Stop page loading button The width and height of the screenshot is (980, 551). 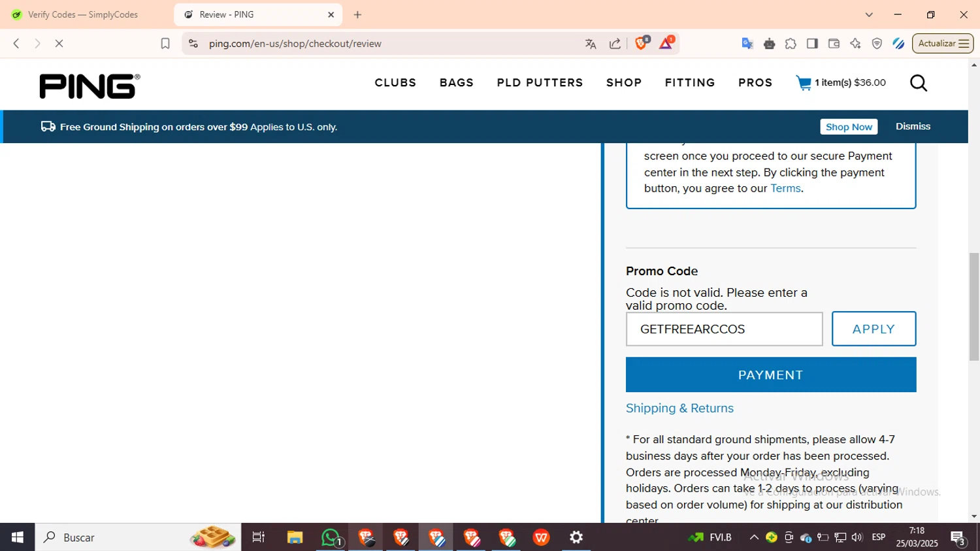59,44
